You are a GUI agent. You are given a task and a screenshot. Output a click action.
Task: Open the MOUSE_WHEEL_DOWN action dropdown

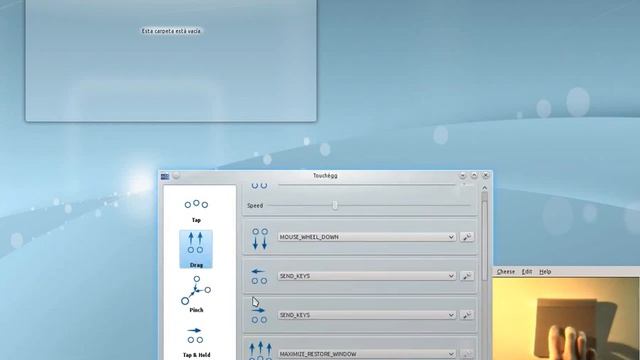tap(367, 237)
